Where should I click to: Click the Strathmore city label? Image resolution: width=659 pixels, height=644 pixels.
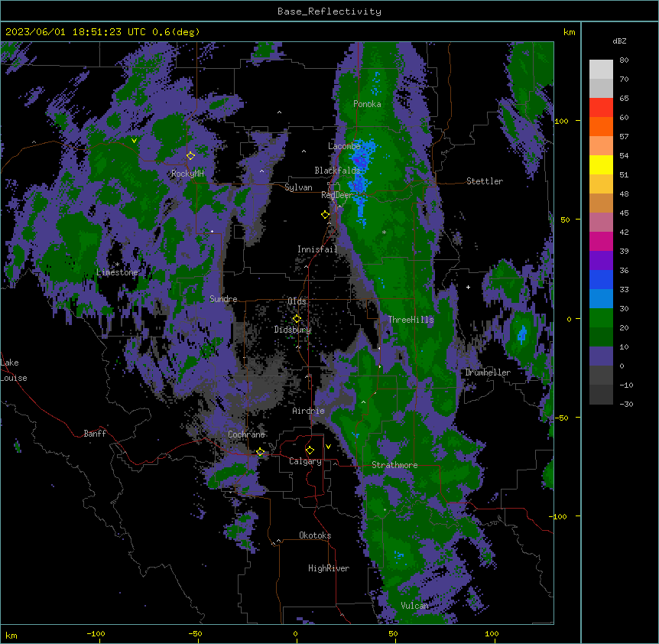394,465
